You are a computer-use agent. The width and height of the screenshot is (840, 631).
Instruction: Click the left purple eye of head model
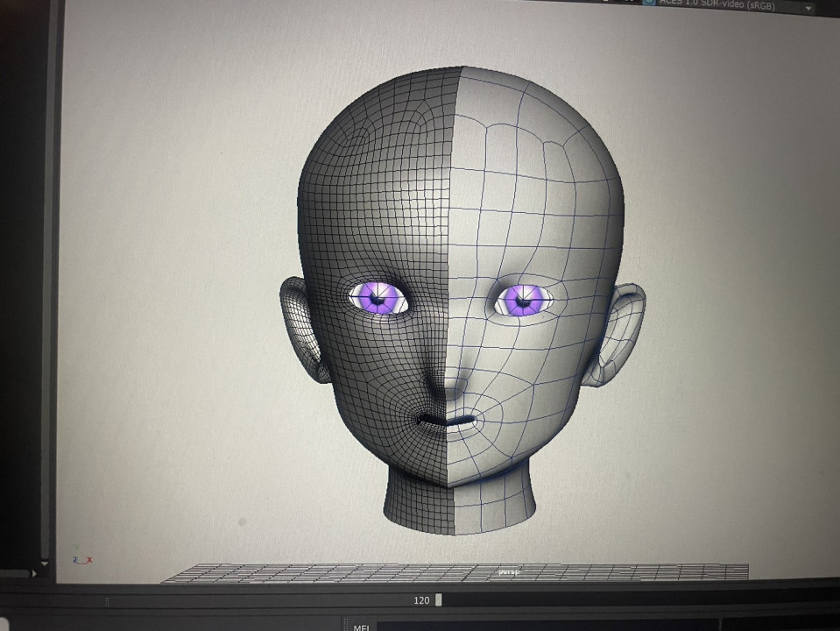click(379, 299)
